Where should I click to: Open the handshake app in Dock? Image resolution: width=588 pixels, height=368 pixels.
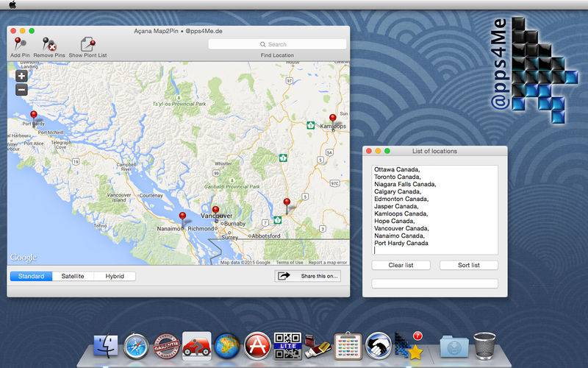379,346
